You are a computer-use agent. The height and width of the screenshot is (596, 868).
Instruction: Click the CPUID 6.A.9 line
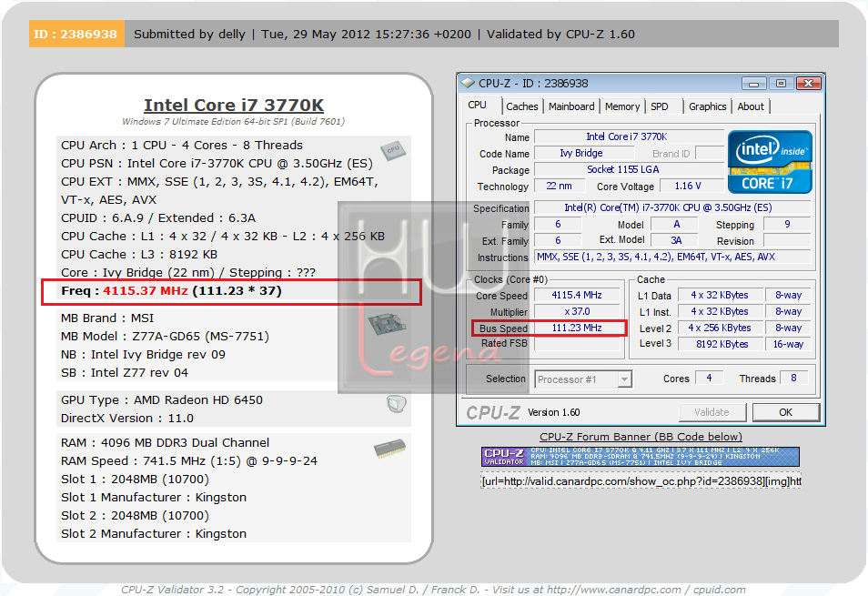coord(158,218)
